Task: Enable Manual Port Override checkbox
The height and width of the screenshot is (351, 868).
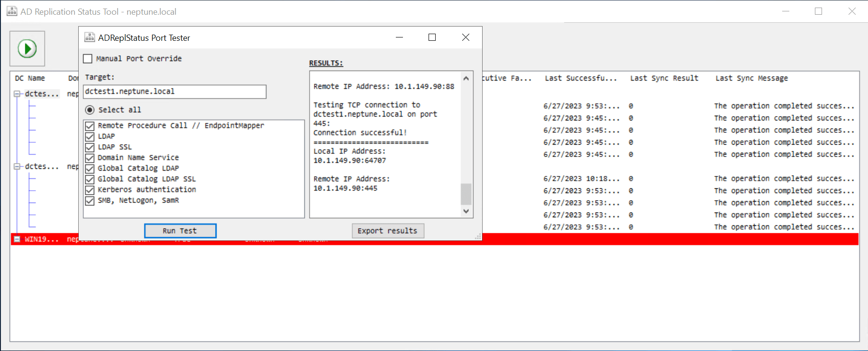Action: pyautogui.click(x=88, y=59)
